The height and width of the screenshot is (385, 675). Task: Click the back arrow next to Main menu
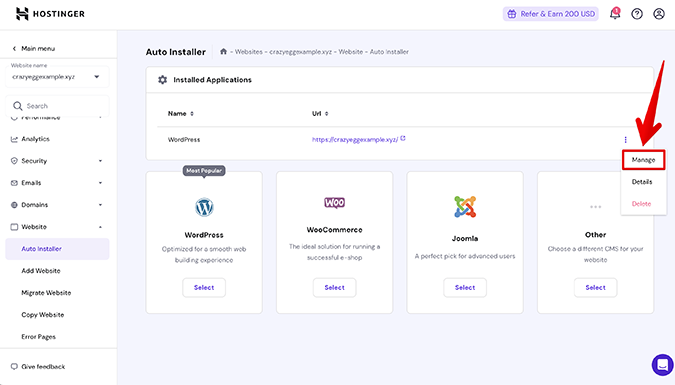(x=14, y=48)
